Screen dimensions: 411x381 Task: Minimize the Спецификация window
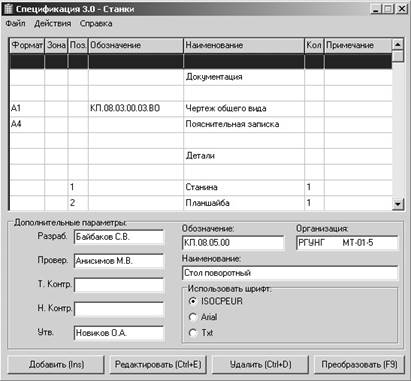pyautogui.click(x=376, y=9)
